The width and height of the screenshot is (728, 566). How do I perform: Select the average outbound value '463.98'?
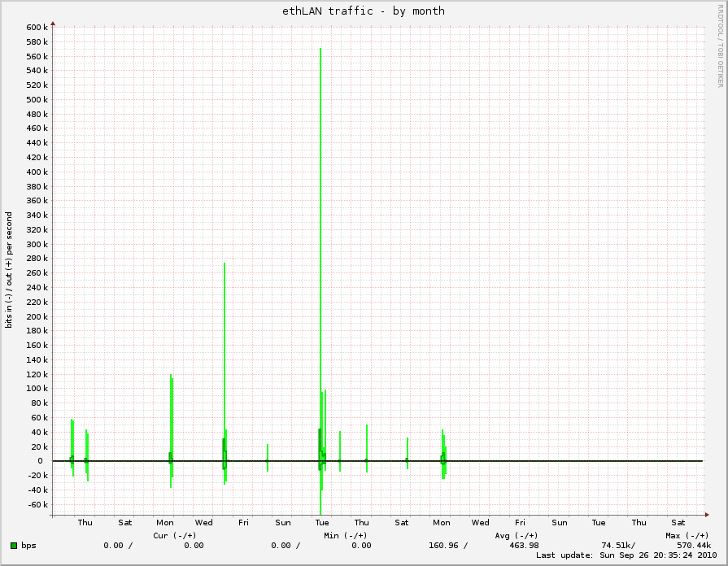(x=524, y=546)
